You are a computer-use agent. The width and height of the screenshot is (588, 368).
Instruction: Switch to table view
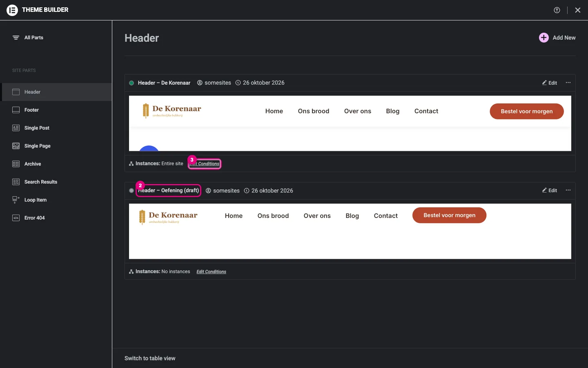coord(150,358)
